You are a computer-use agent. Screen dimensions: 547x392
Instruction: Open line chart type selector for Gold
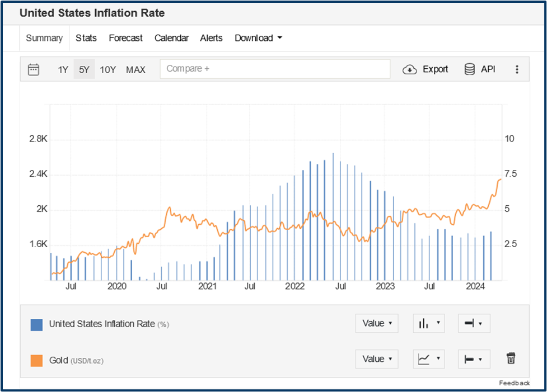click(428, 359)
